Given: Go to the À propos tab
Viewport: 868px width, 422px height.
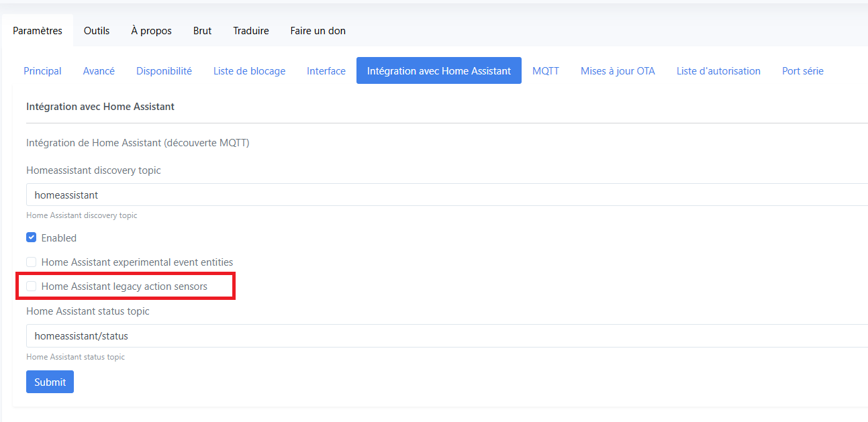Looking at the screenshot, I should (x=151, y=31).
